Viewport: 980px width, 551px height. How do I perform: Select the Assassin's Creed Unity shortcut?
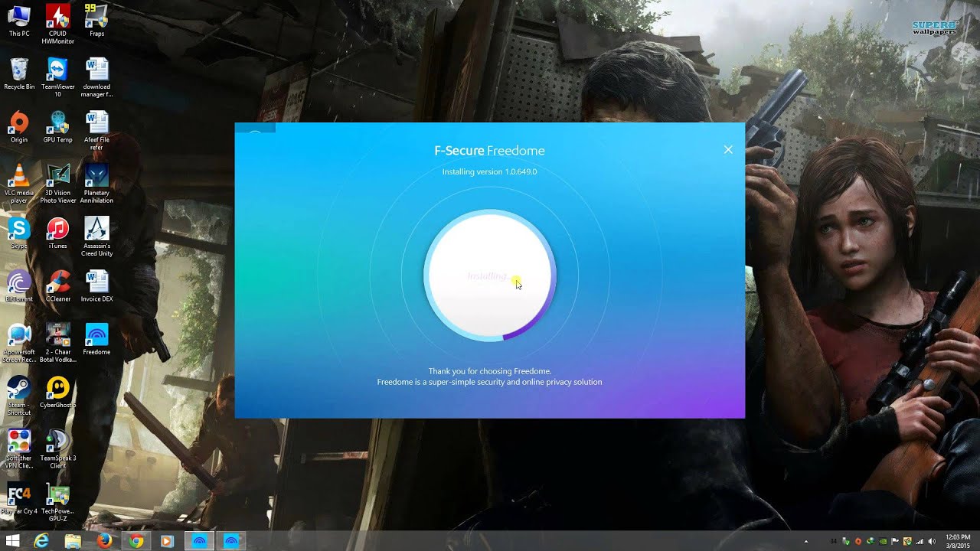point(96,236)
